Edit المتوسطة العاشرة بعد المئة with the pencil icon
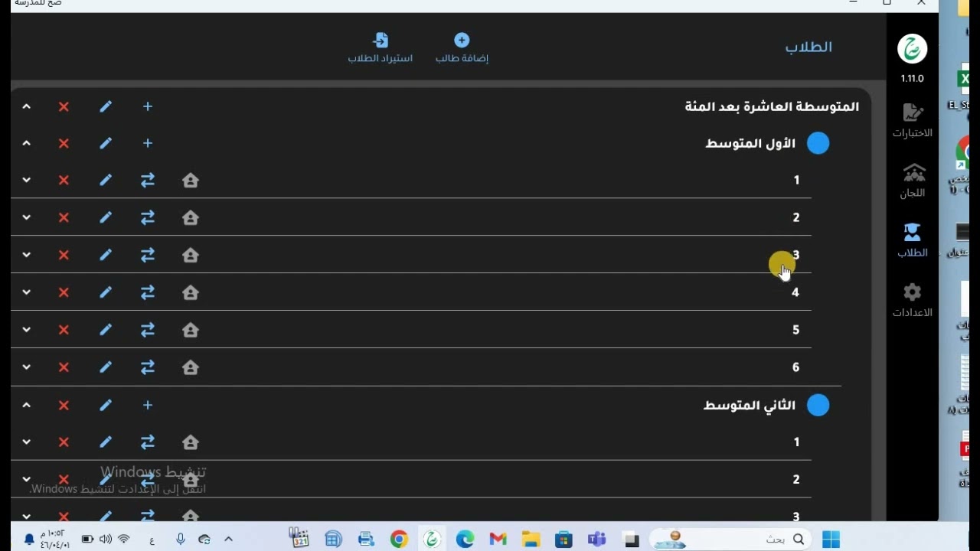The height and width of the screenshot is (551, 980). click(x=106, y=106)
